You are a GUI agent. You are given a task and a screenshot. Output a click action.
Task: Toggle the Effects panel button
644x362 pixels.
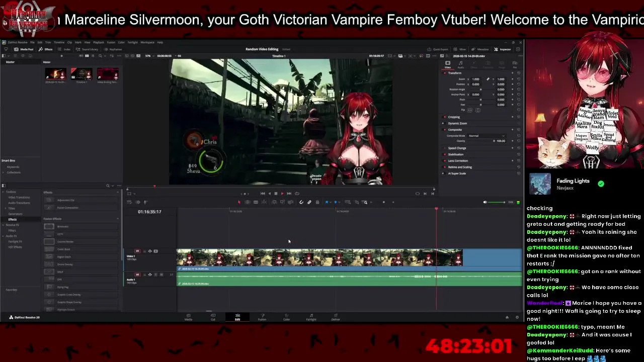coord(45,49)
